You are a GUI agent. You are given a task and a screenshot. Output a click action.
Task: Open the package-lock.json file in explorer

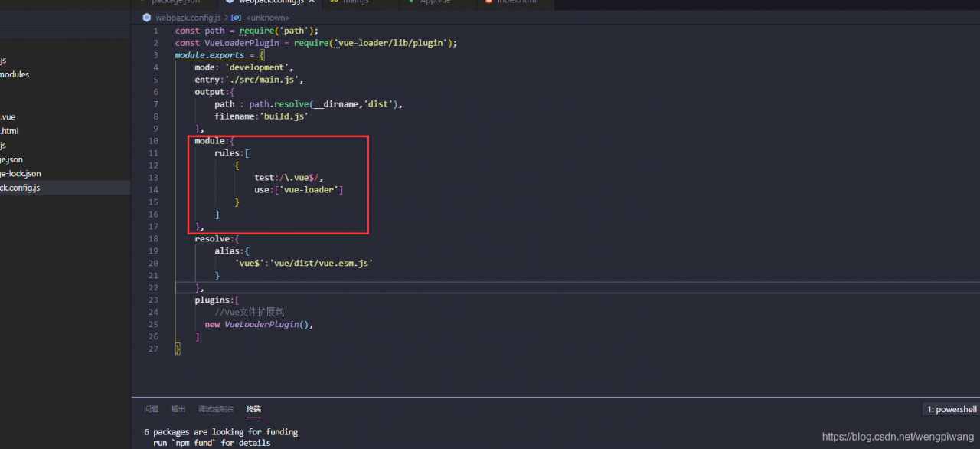click(21, 174)
